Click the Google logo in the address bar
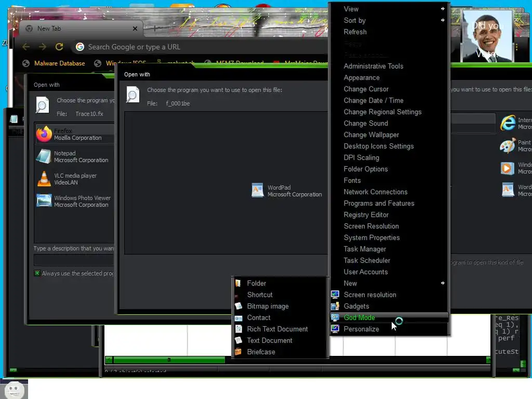Viewport: 532px width, 399px height. (80, 47)
